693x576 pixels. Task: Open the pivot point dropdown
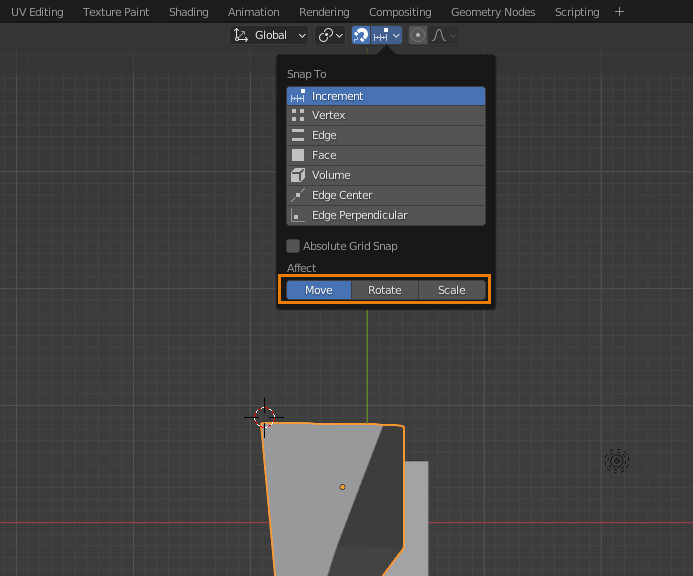[330, 35]
